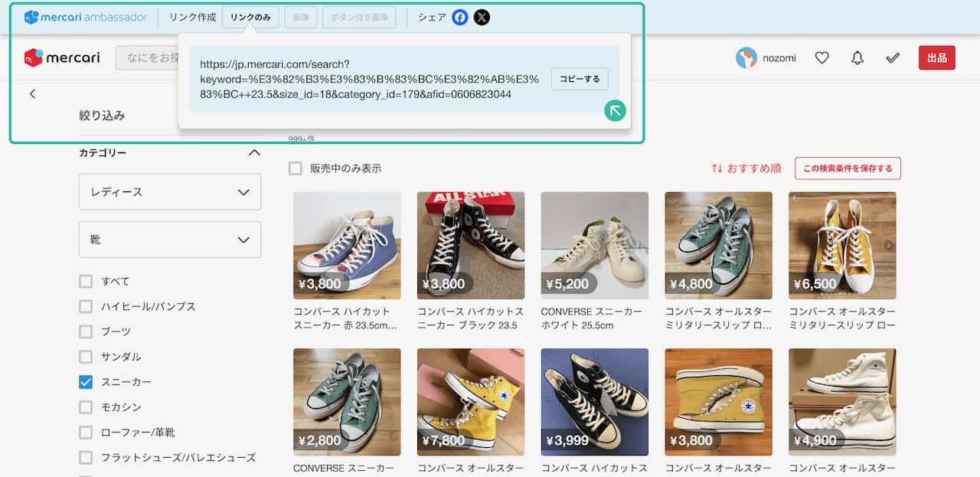Share link on X icon

coord(482,17)
